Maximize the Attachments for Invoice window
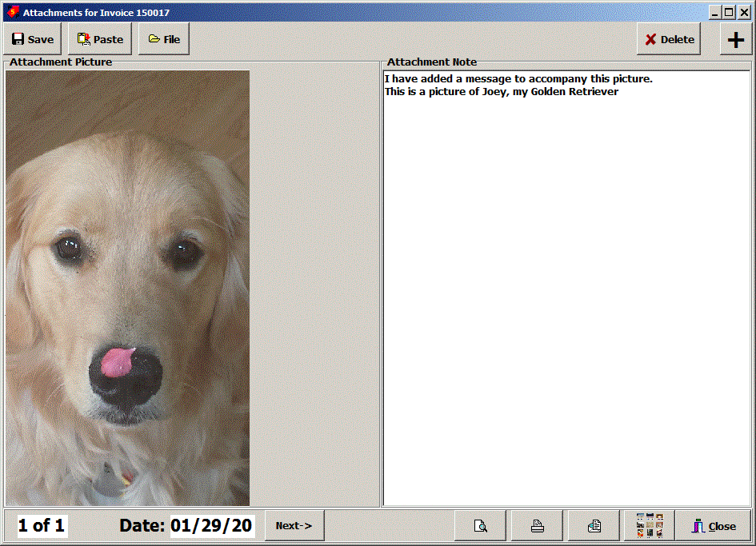Image resolution: width=756 pixels, height=546 pixels. 729,13
